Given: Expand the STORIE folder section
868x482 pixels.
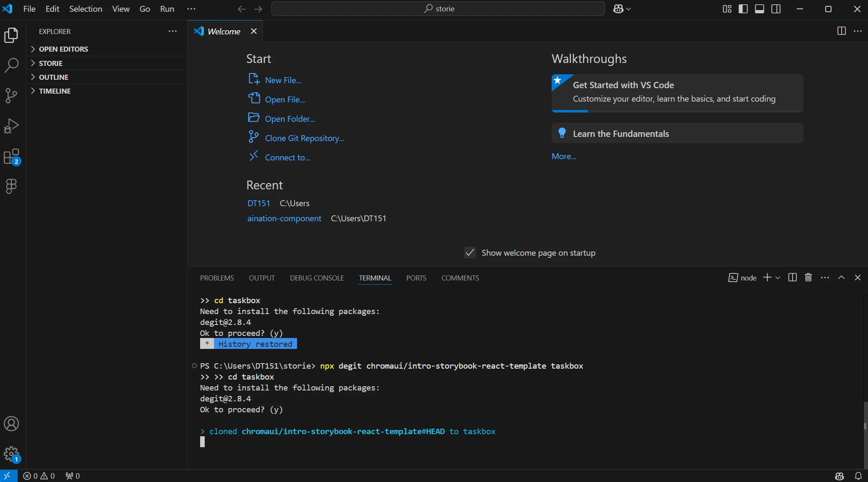Looking at the screenshot, I should point(107,63).
